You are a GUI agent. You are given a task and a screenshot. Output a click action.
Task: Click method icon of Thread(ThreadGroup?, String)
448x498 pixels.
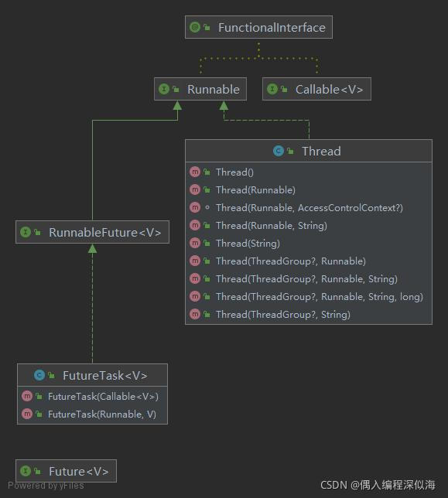(195, 315)
